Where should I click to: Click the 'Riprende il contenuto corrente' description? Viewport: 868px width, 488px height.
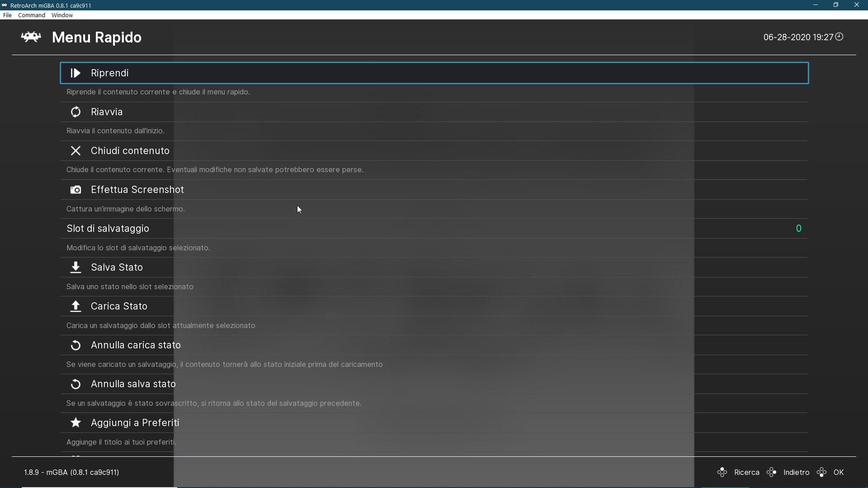158,92
